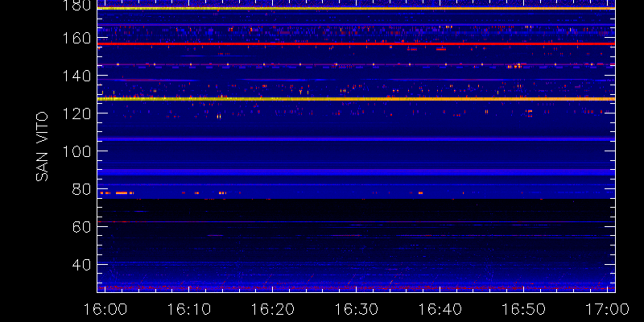
Task: Select the 120 frequency axis label
Action: [x=76, y=114]
